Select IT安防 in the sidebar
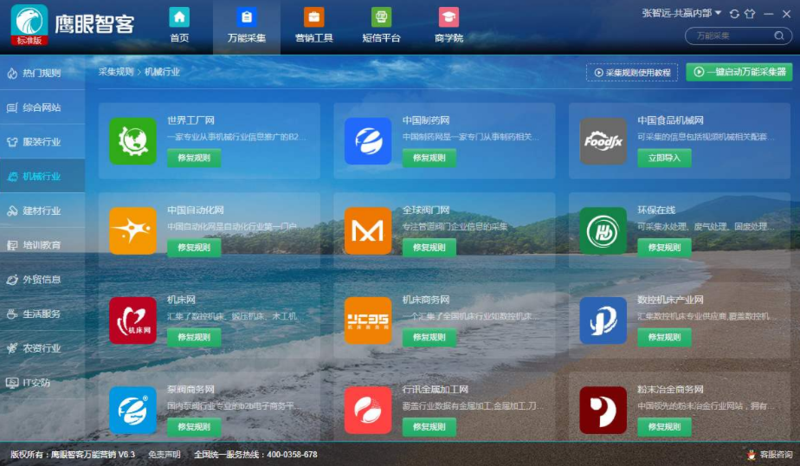Viewport: 800px width, 466px height. (x=42, y=383)
